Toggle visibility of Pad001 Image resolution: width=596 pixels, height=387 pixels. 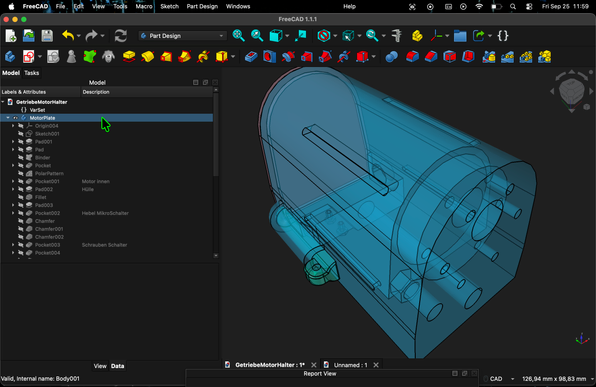tap(21, 142)
